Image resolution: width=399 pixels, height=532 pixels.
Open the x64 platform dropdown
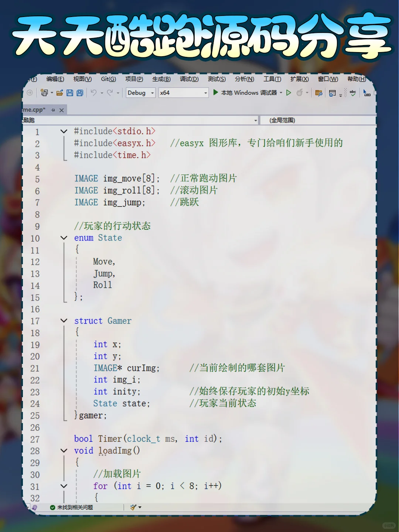[183, 93]
